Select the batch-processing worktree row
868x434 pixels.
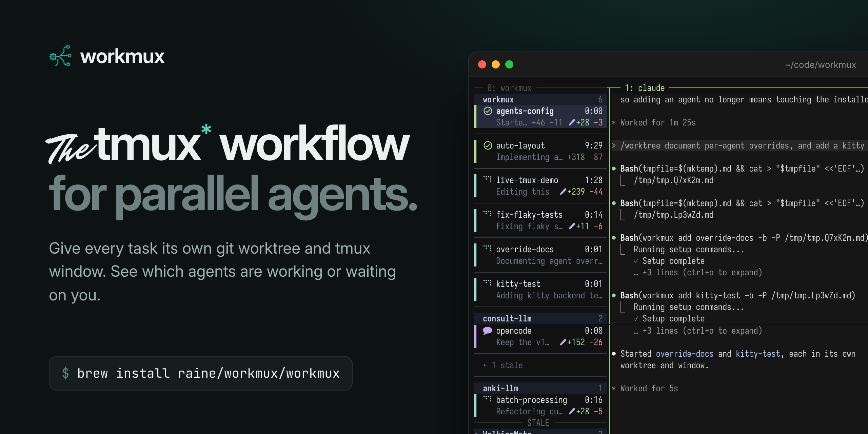pos(540,406)
